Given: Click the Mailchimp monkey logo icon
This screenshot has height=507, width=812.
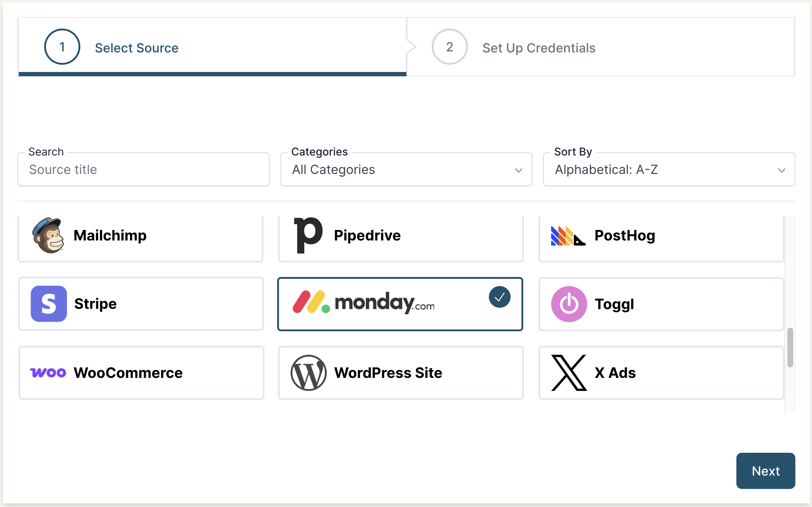Looking at the screenshot, I should (x=48, y=235).
